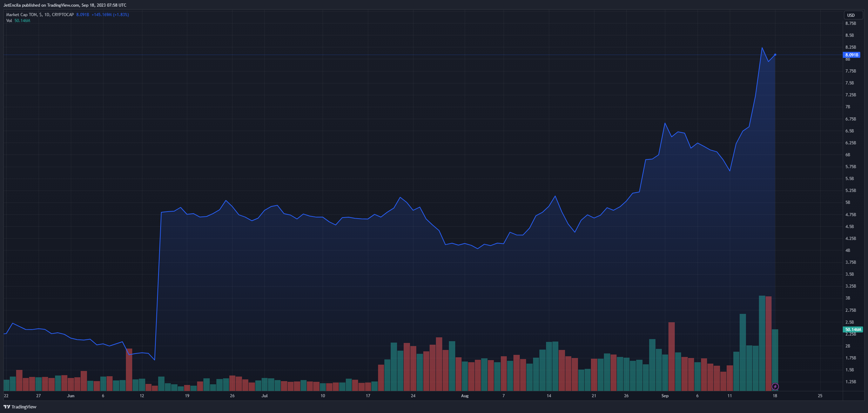Click the blue 8.091B price tag on the axis

click(x=852, y=55)
